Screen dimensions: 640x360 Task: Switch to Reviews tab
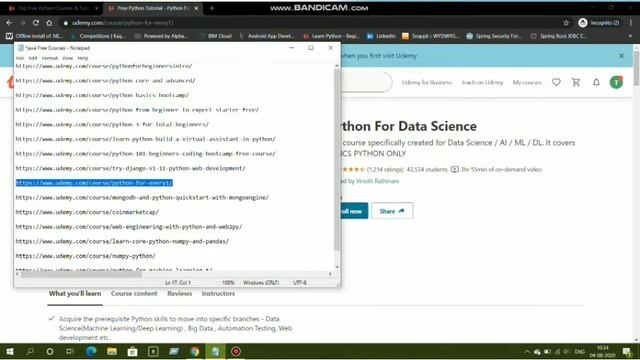coord(179,293)
